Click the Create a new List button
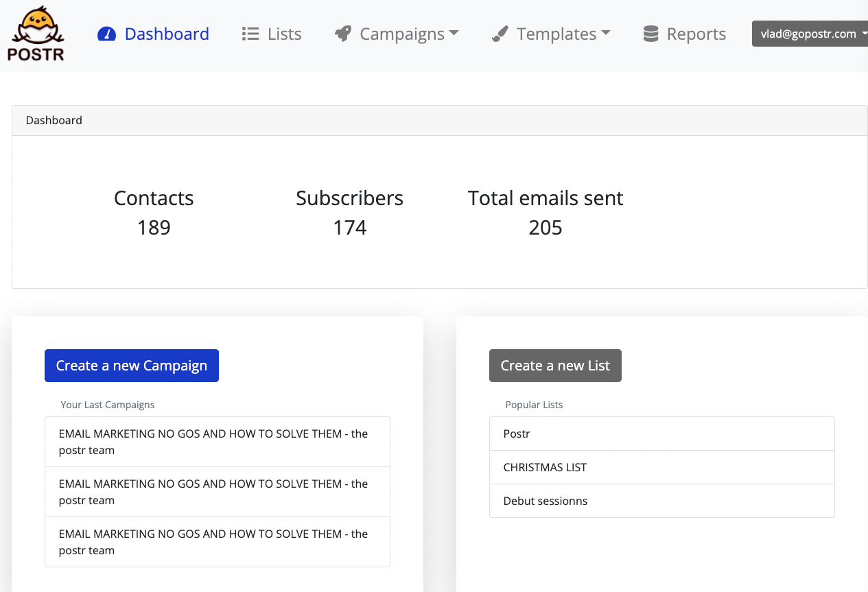 [555, 366]
